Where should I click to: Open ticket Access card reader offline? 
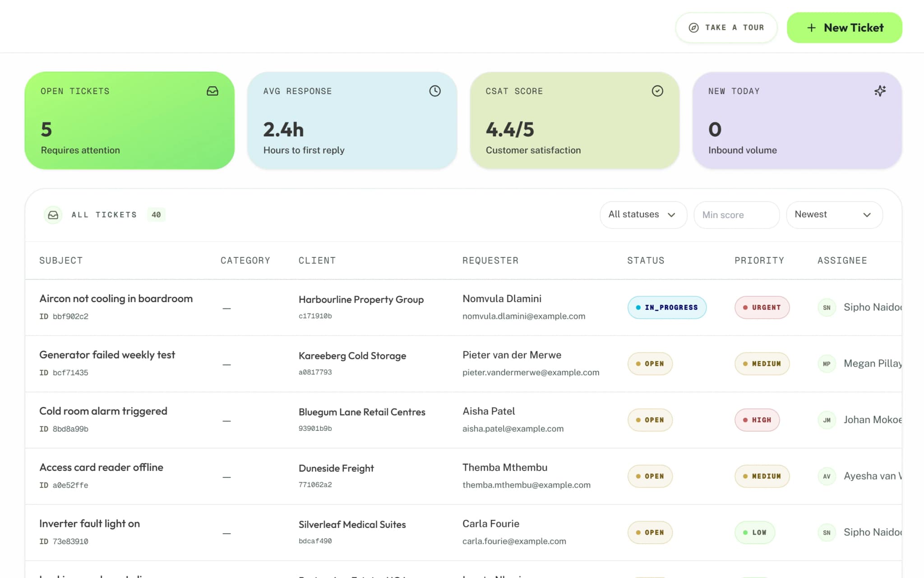click(101, 467)
